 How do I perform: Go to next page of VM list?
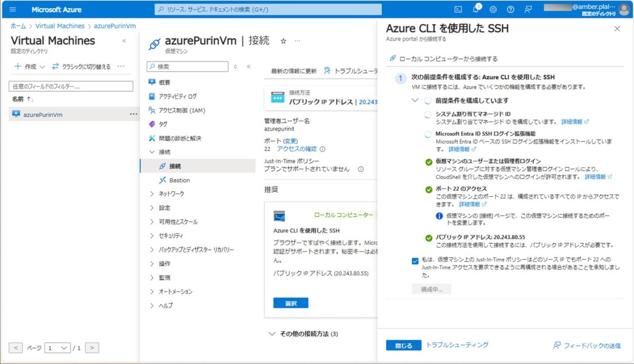point(92,348)
